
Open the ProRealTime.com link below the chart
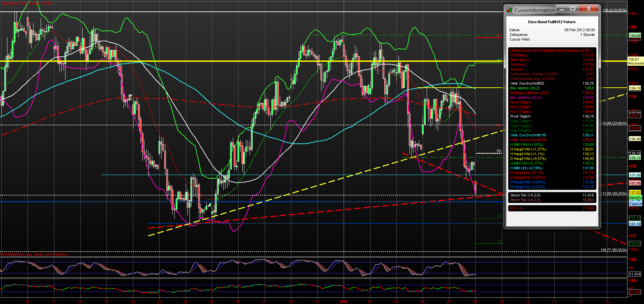18,254
